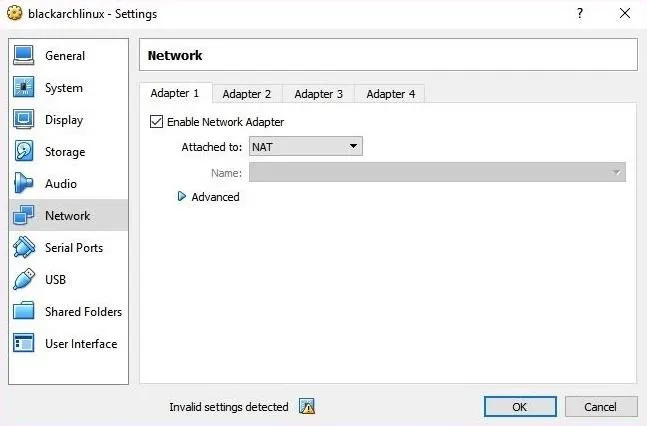Click the invalid settings warning icon
This screenshot has height=426, width=647.
[307, 407]
